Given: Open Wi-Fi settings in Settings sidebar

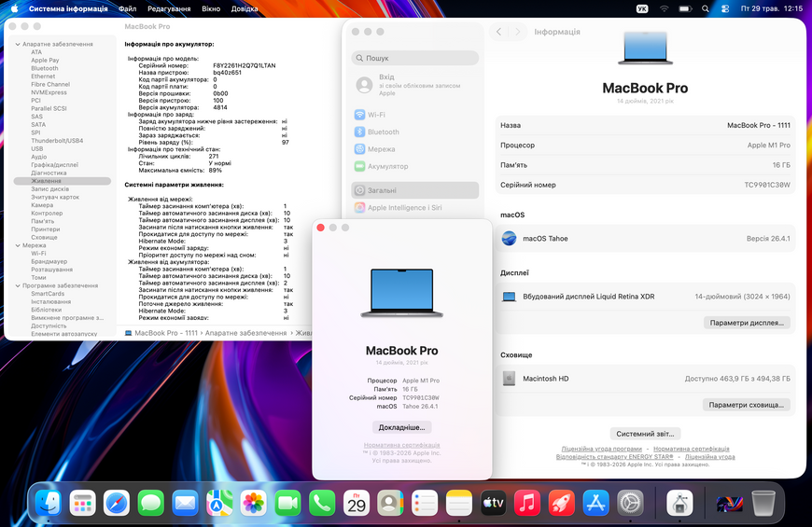Looking at the screenshot, I should tap(414, 115).
